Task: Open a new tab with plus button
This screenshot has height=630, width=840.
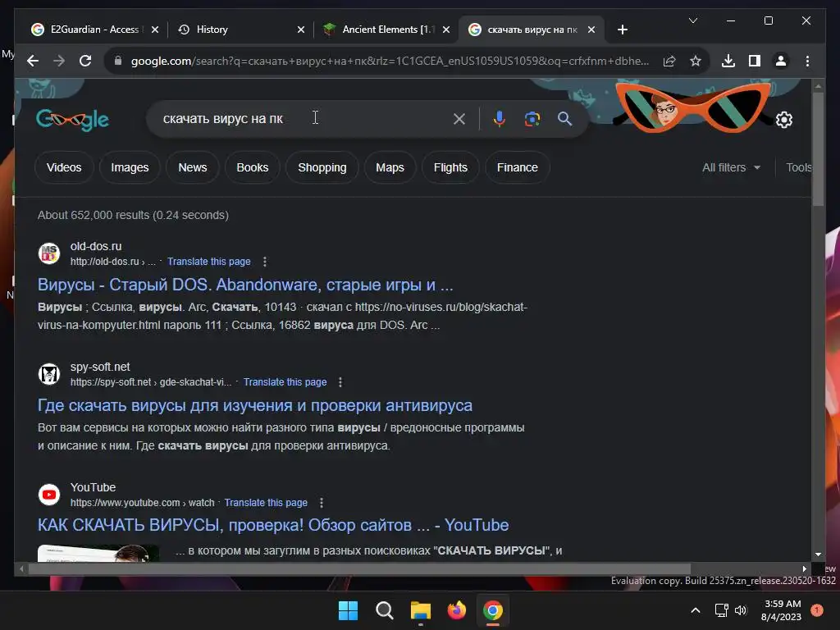Action: (623, 30)
